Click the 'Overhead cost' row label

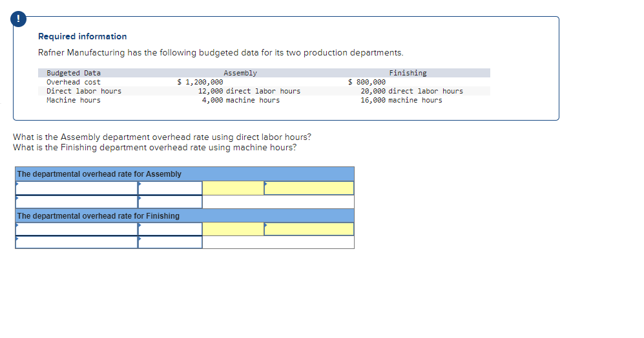click(74, 82)
